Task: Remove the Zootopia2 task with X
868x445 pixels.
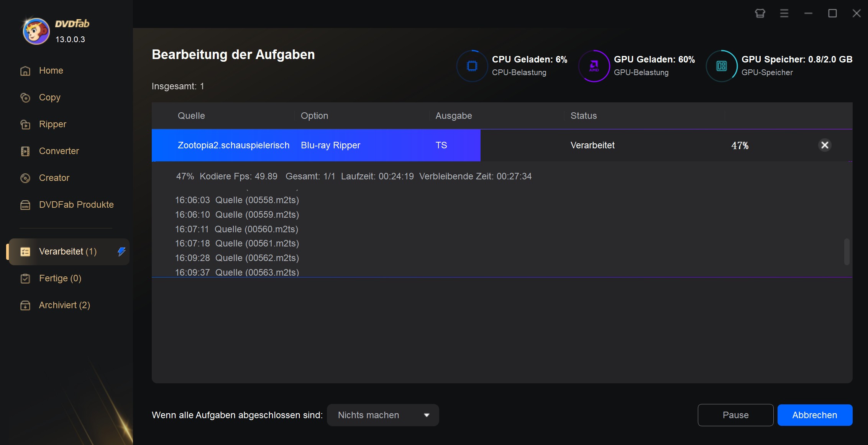Action: coord(825,145)
